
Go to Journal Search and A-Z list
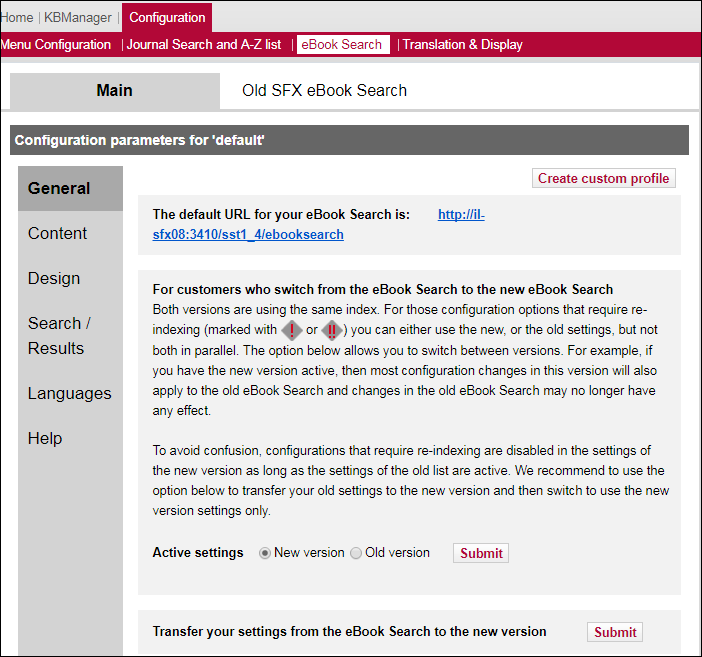(204, 44)
